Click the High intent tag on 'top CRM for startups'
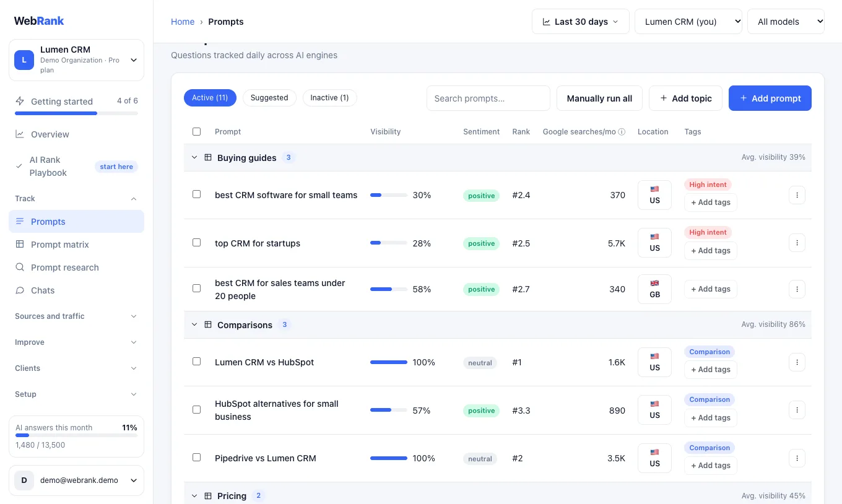The image size is (842, 504). [x=708, y=232]
